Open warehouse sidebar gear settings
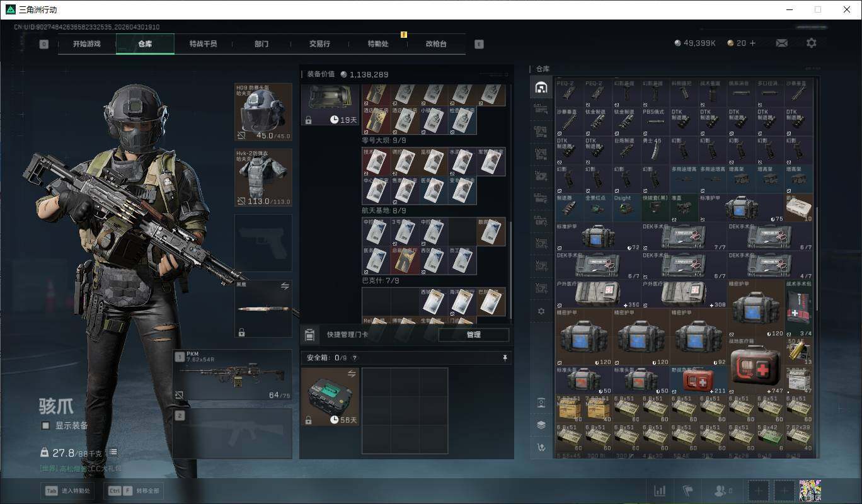This screenshot has height=504, width=862. coord(541,311)
